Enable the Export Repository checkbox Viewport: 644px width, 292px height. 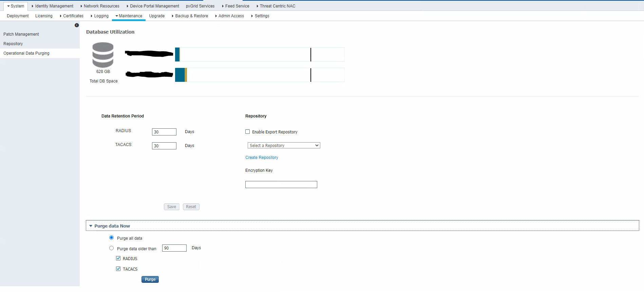[x=248, y=132]
